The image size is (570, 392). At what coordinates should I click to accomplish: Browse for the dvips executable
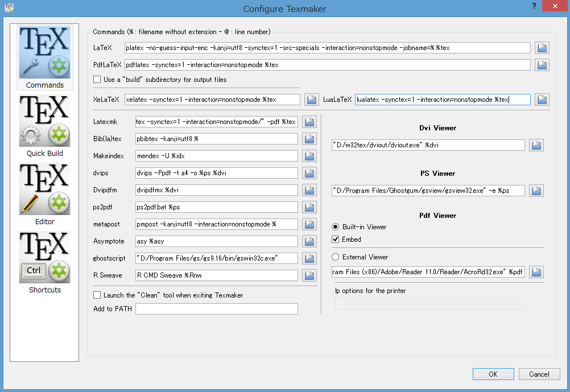[309, 173]
